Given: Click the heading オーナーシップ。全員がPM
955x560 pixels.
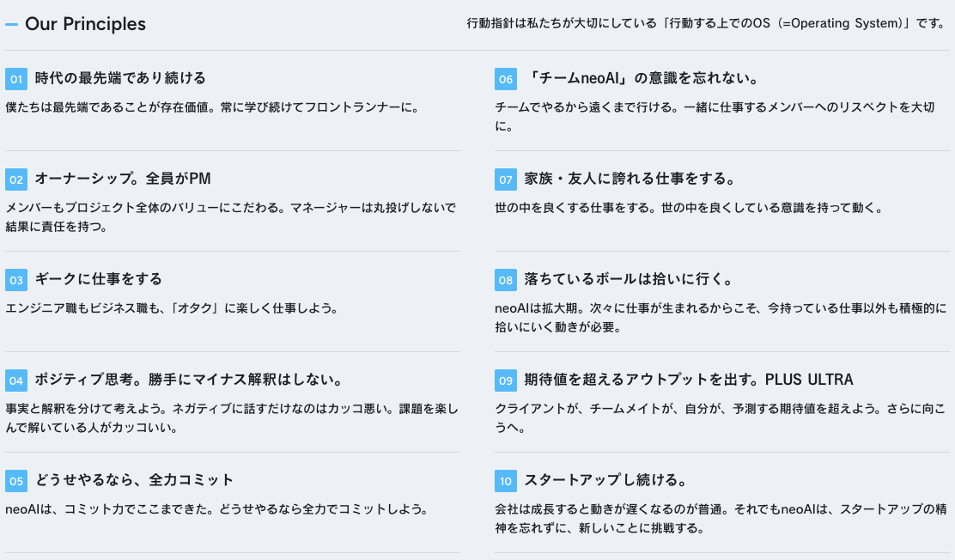Looking at the screenshot, I should pyautogui.click(x=123, y=179).
